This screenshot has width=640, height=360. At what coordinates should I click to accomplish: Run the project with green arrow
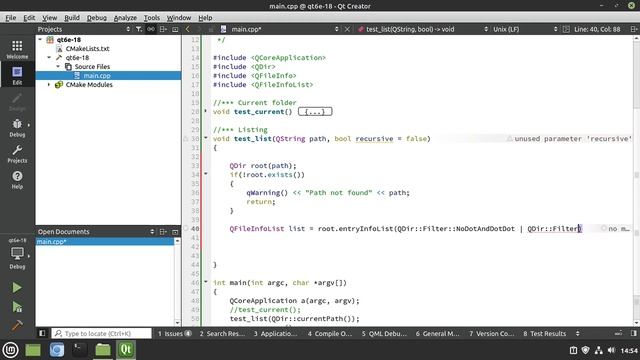coord(17,287)
